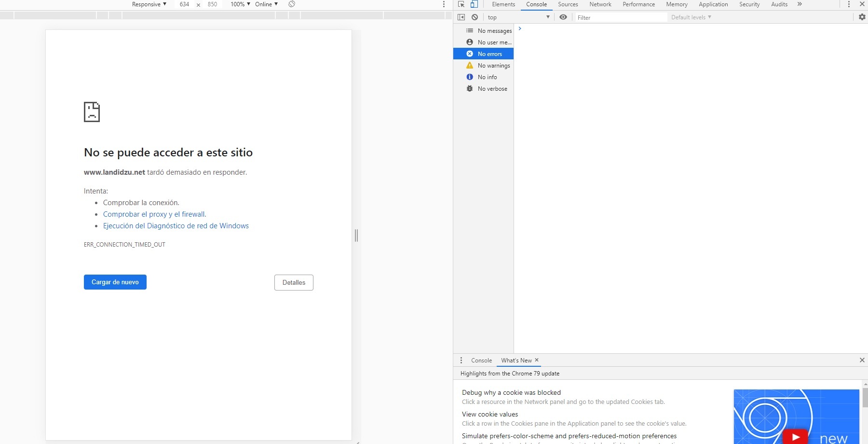
Task: Play the Chrome 79 video thumbnail
Action: click(796, 437)
